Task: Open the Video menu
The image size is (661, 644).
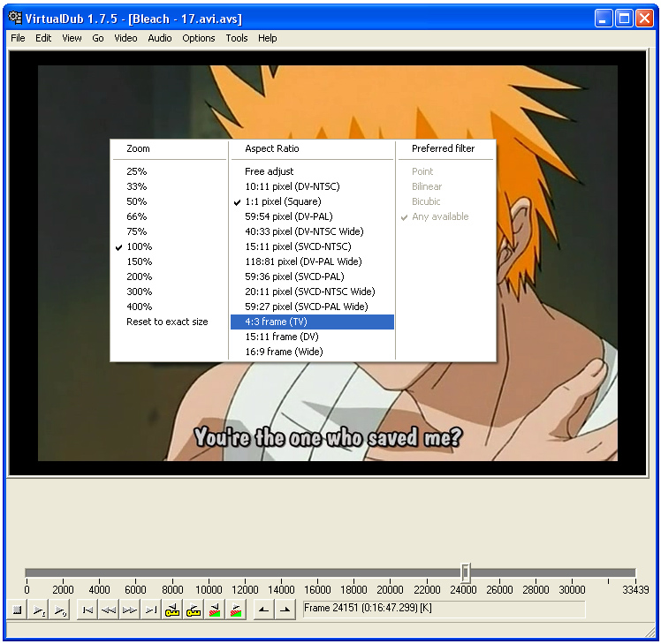Action: point(125,38)
